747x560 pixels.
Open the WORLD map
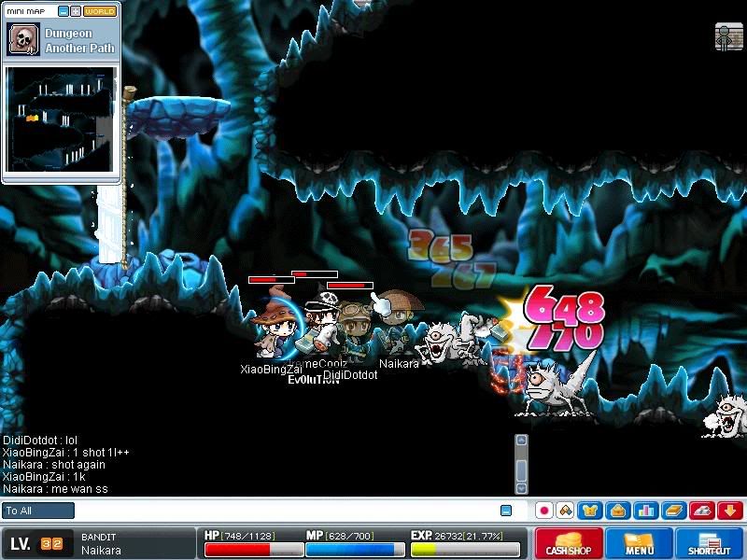100,11
